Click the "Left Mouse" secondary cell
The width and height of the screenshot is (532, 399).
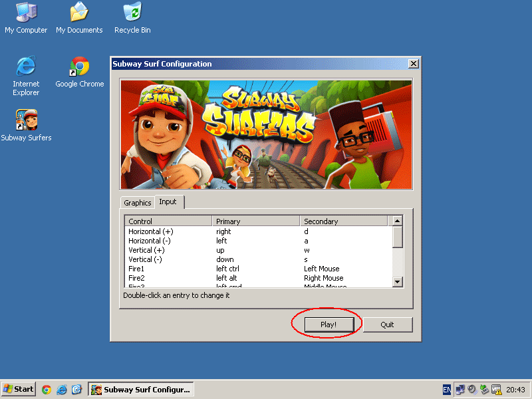click(322, 269)
